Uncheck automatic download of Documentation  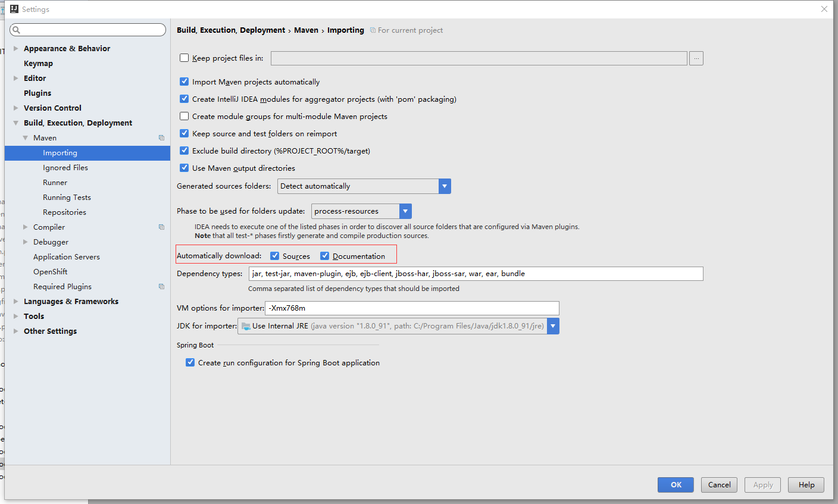(x=325, y=256)
